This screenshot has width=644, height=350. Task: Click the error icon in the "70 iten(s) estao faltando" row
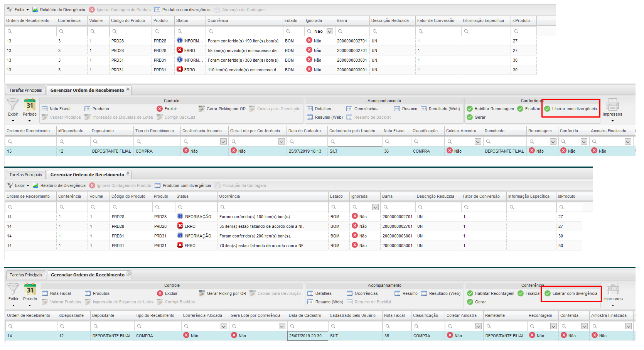pos(180,245)
